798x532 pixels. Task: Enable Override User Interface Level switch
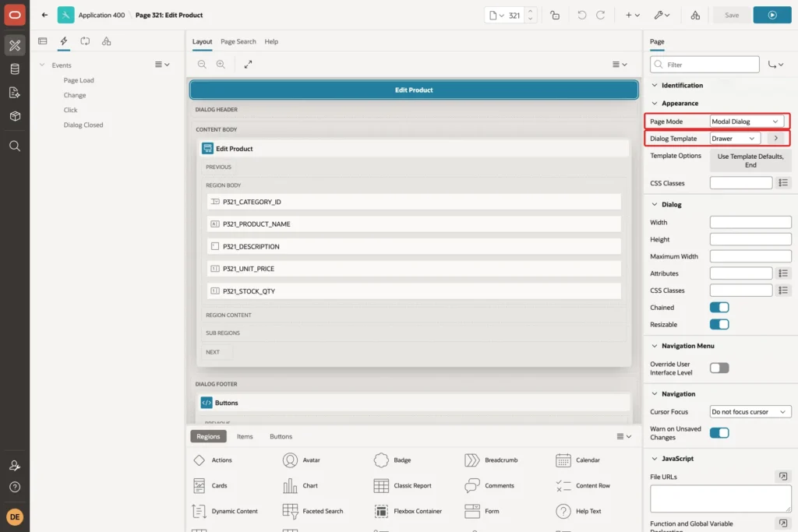point(719,368)
